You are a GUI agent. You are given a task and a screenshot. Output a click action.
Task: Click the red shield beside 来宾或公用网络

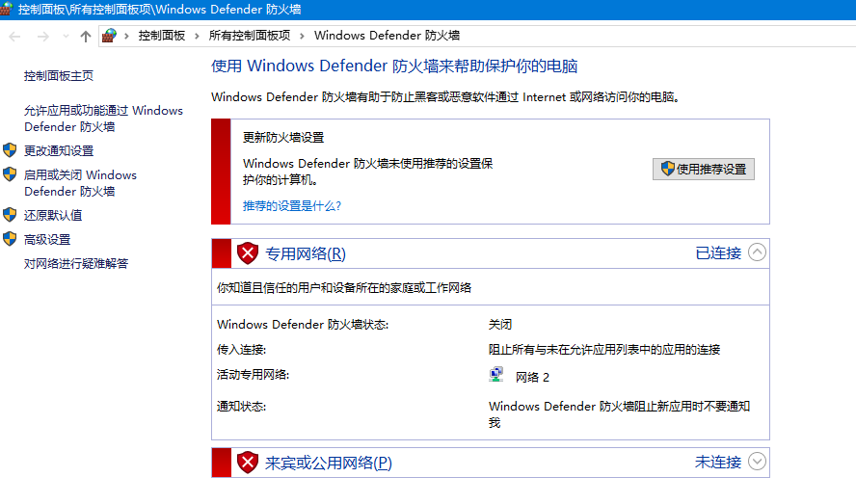[x=248, y=463]
